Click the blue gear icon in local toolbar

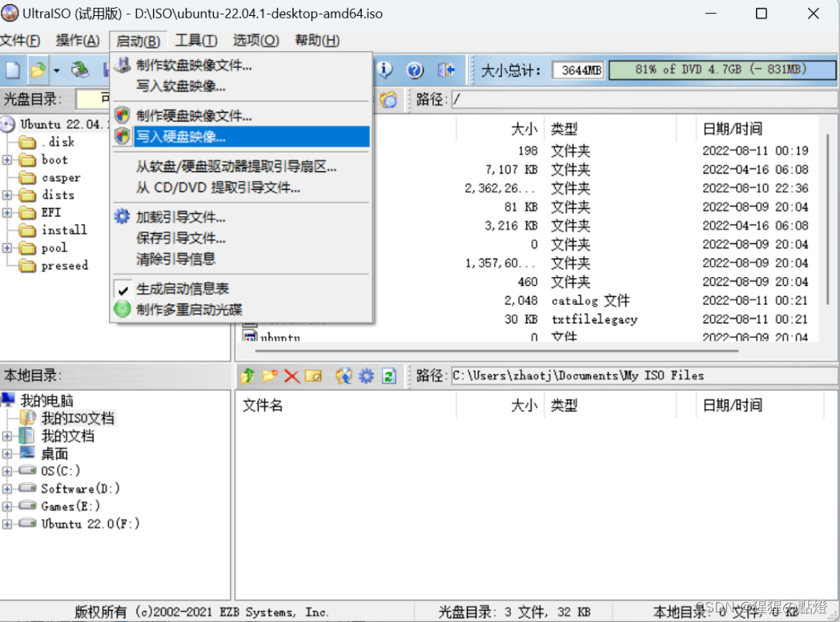(x=366, y=375)
